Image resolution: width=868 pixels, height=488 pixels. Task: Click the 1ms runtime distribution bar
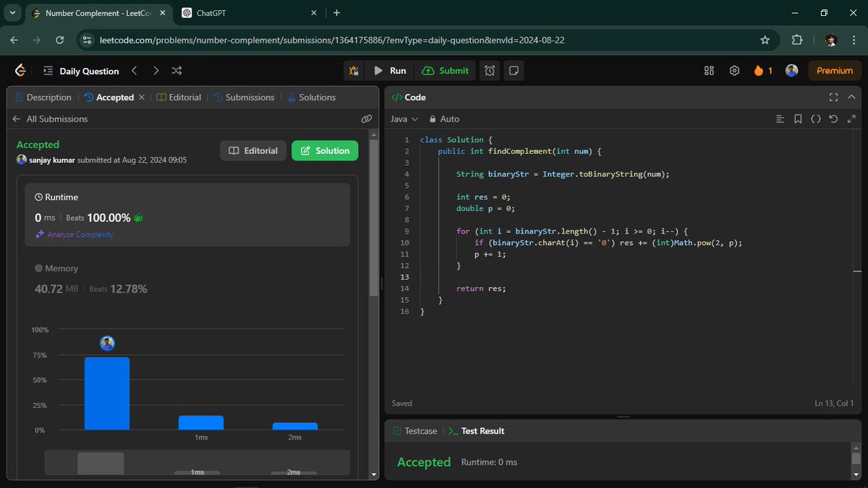click(201, 423)
